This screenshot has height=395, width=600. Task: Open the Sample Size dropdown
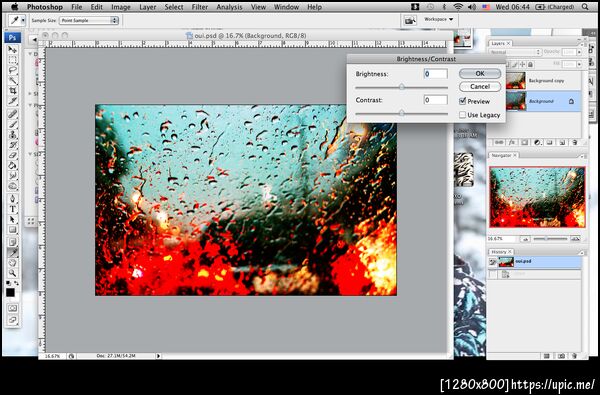(x=89, y=20)
